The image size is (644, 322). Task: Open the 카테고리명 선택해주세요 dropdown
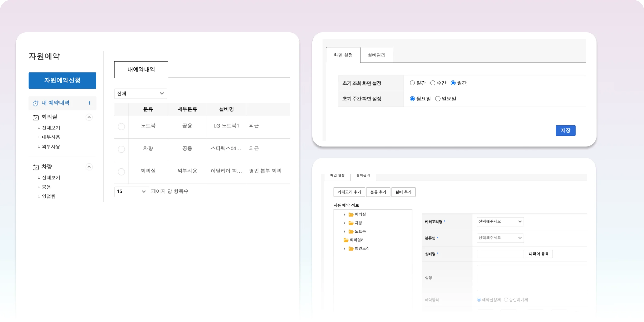pos(500,222)
